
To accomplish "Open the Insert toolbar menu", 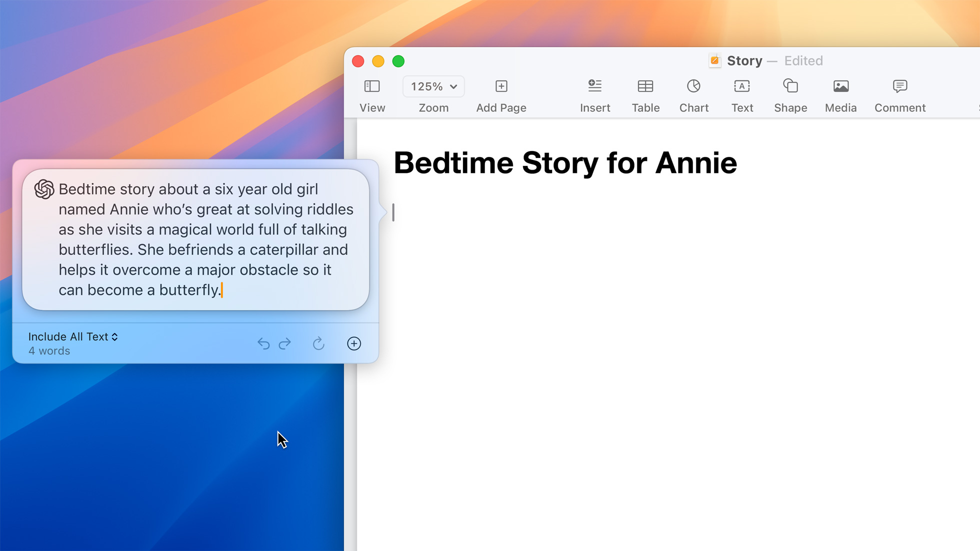I will tap(594, 95).
